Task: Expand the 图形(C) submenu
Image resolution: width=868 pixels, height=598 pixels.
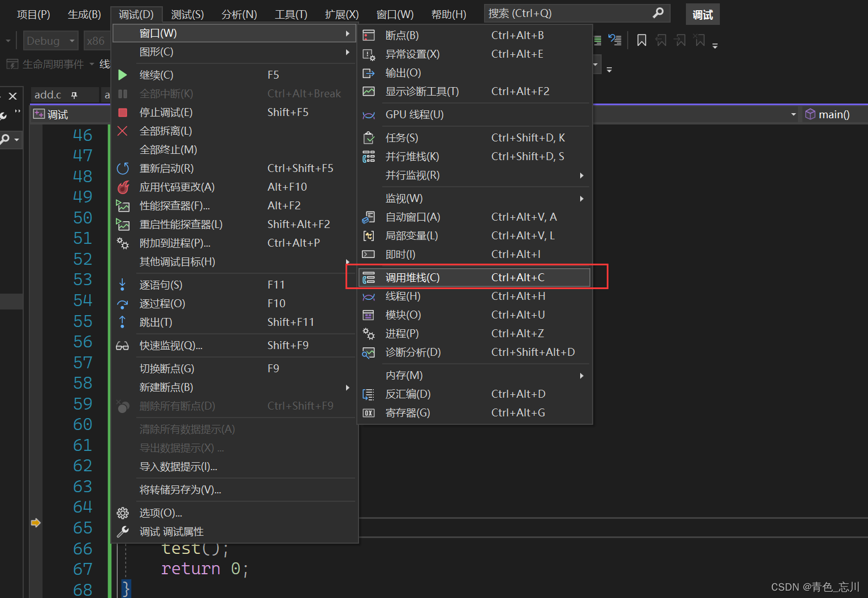Action: point(347,52)
